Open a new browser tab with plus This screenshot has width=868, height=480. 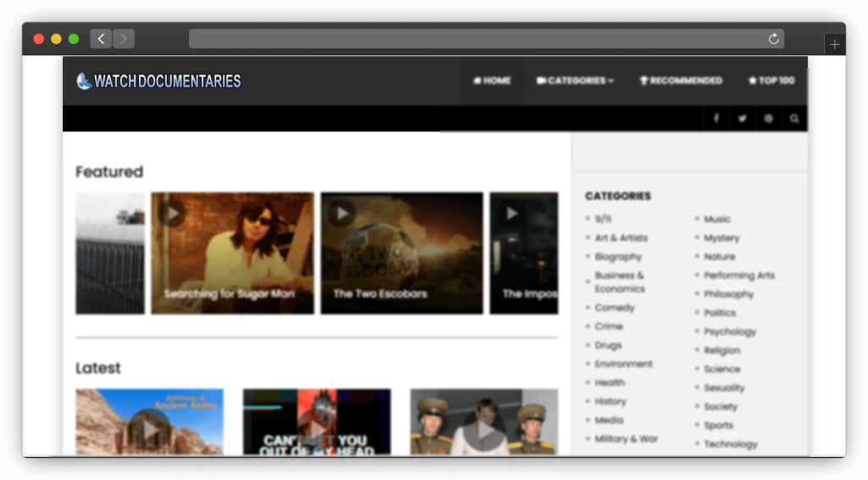[834, 45]
